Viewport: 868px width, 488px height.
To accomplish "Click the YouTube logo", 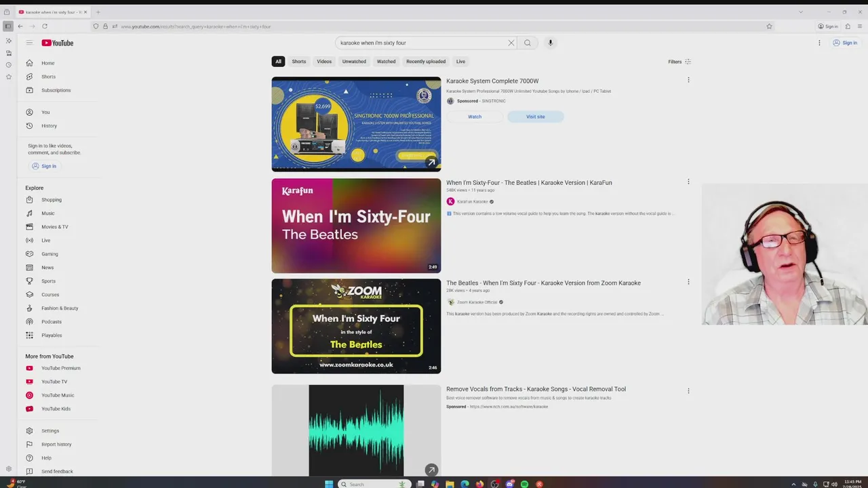I will click(58, 43).
